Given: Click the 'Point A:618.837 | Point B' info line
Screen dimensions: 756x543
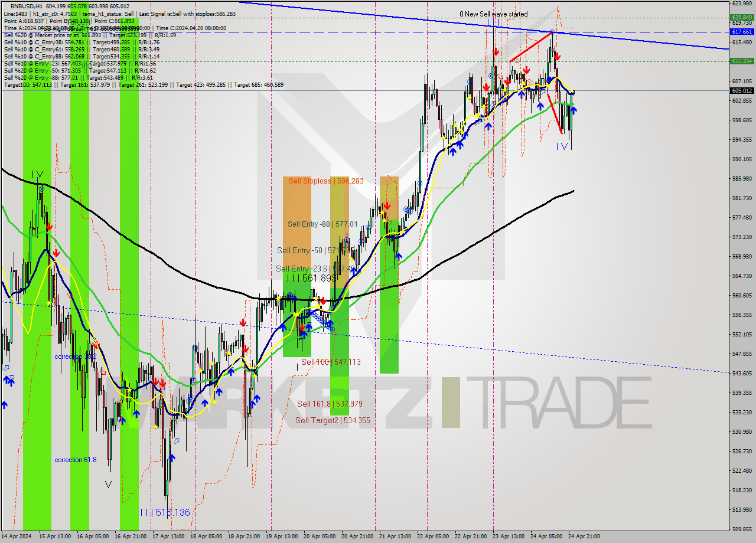Looking at the screenshot, I should [x=69, y=21].
